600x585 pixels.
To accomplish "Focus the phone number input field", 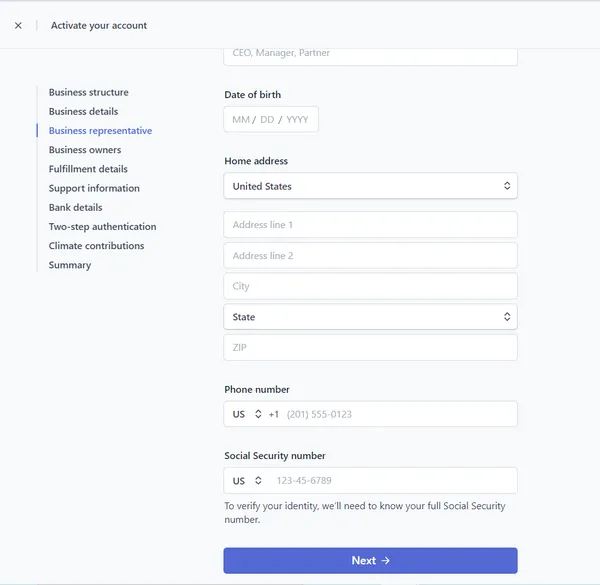I will 398,414.
